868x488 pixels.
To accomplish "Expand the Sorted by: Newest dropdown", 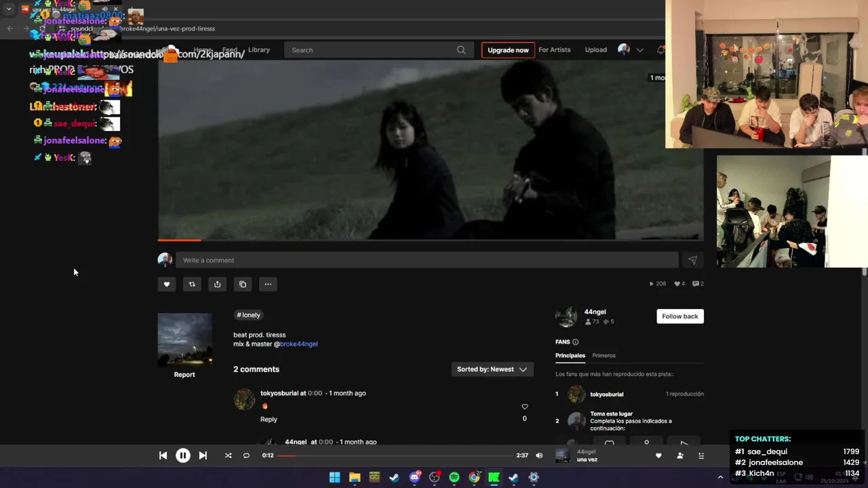I will click(x=492, y=369).
